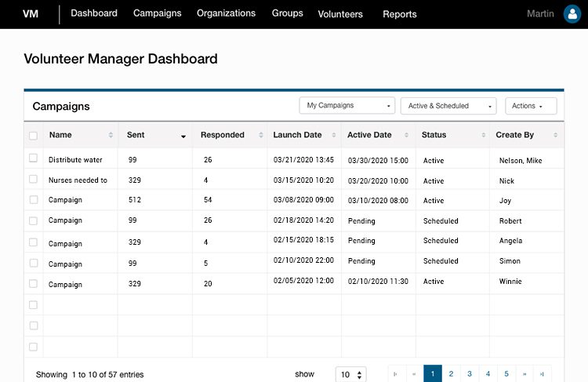
Task: Check the Distribute water row checkbox
Action: point(34,158)
